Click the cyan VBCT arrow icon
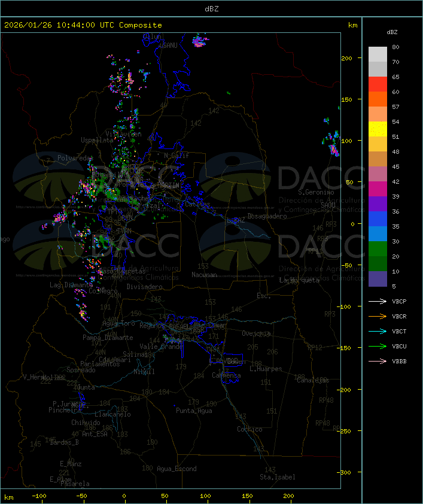 (x=378, y=331)
